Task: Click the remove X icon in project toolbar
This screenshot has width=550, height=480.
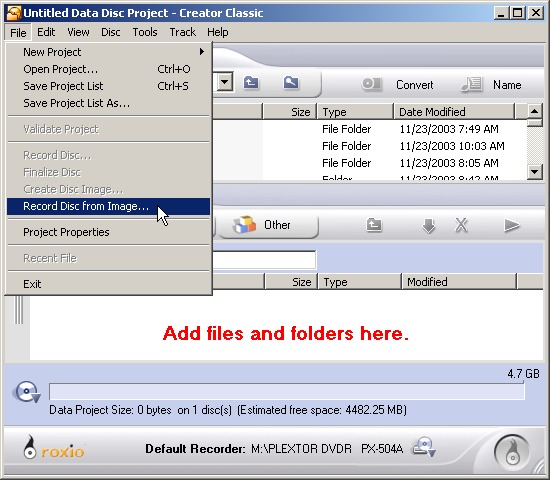Action: (461, 225)
